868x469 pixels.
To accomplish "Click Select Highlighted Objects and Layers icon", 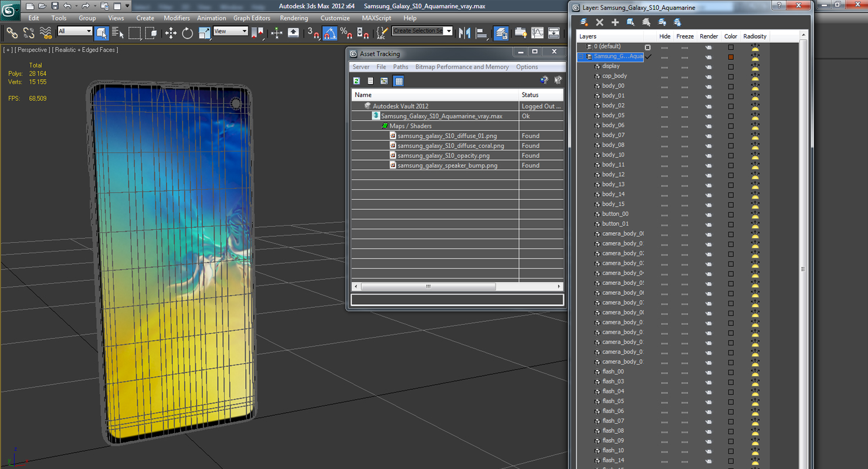I will pos(630,22).
